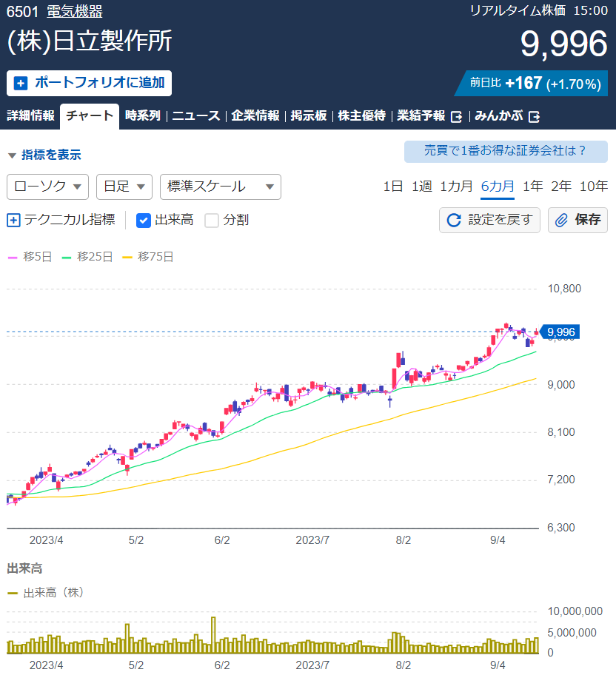The height and width of the screenshot is (675, 616).
Task: Open the ローソク chart type dropdown
Action: (x=48, y=187)
